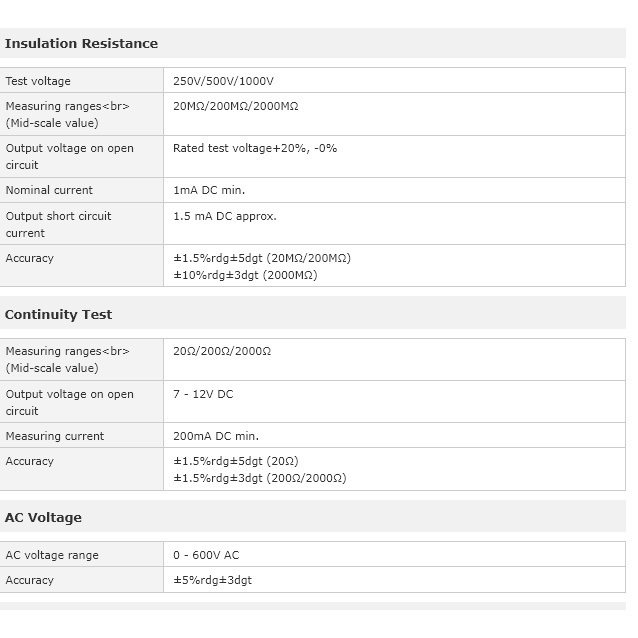Viewport: 638px width, 638px height.
Task: Select the Test voltage row label
Action: pyautogui.click(x=38, y=81)
